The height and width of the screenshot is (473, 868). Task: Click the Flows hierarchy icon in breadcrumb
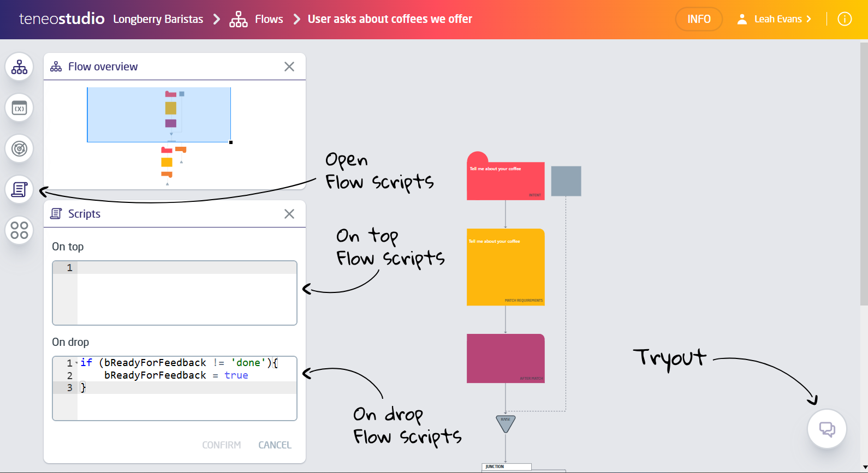(x=239, y=18)
